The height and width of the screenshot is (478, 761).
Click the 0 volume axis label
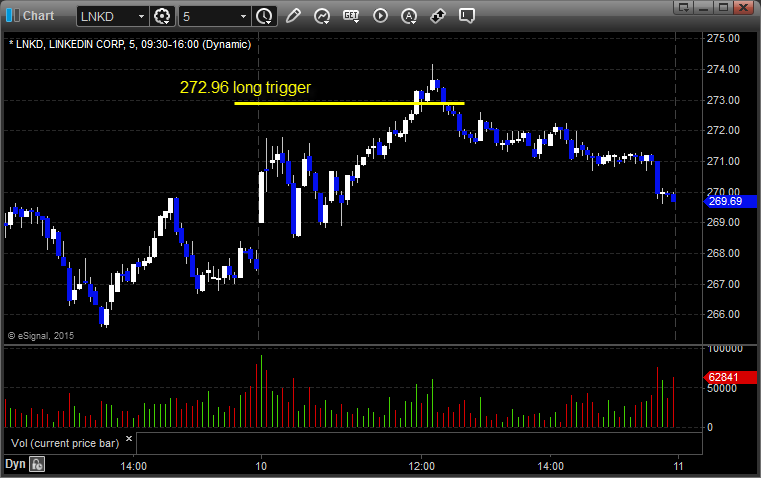[710, 428]
